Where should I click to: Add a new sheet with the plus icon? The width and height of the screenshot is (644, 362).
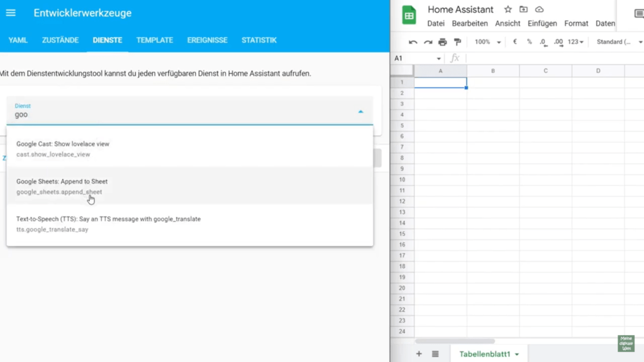419,353
